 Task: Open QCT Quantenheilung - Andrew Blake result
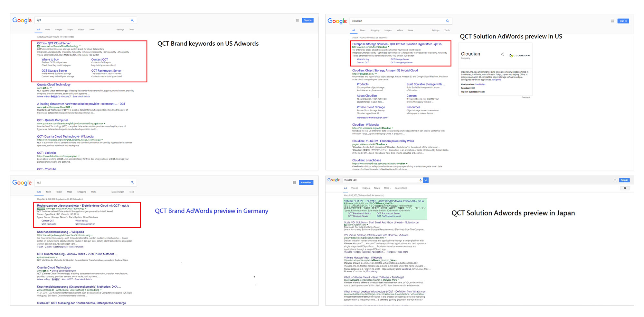[77, 254]
